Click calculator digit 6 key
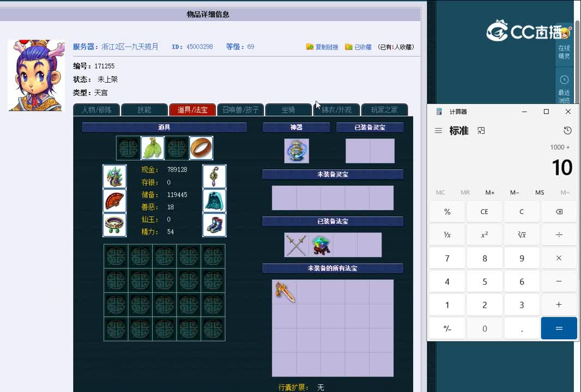Viewport: 581px width, 392px height. tap(522, 281)
